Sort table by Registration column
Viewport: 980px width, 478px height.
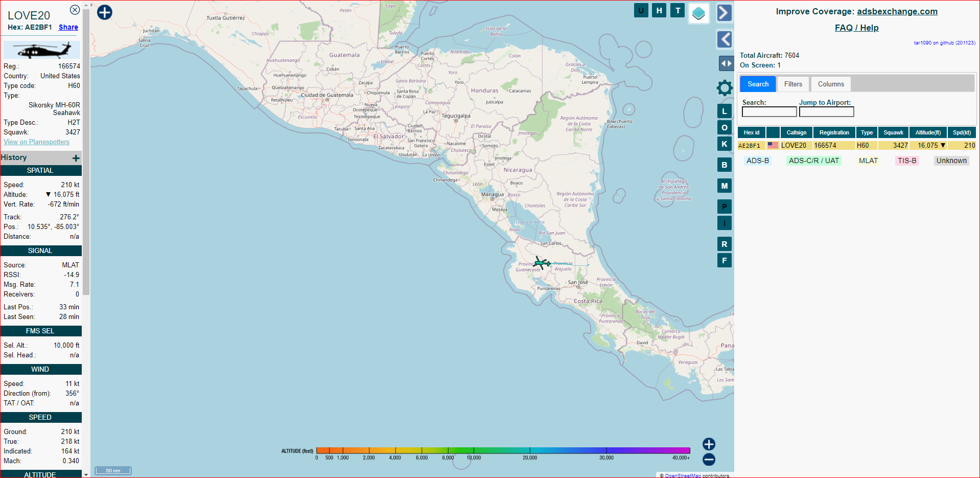(834, 133)
